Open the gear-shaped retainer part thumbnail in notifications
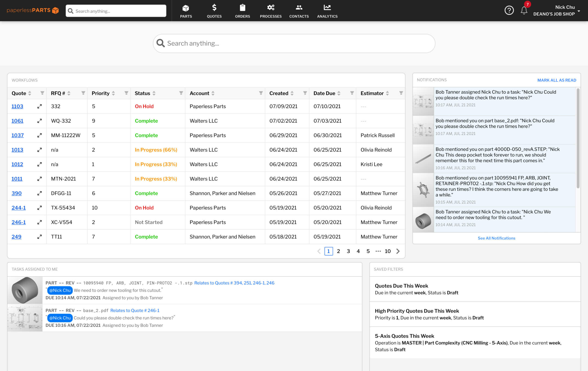The width and height of the screenshot is (588, 371). tap(423, 190)
